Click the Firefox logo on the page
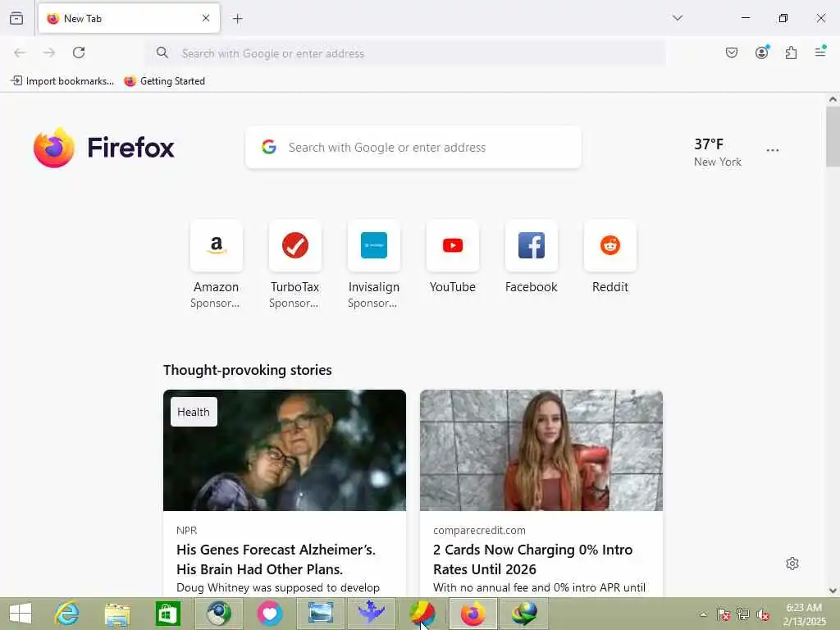The image size is (840, 630). [104, 148]
